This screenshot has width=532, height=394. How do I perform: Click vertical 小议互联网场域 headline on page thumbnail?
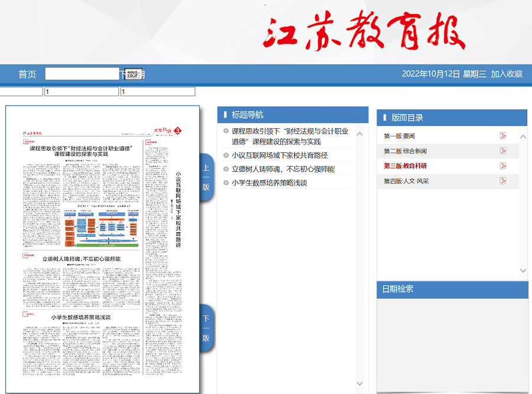click(179, 209)
